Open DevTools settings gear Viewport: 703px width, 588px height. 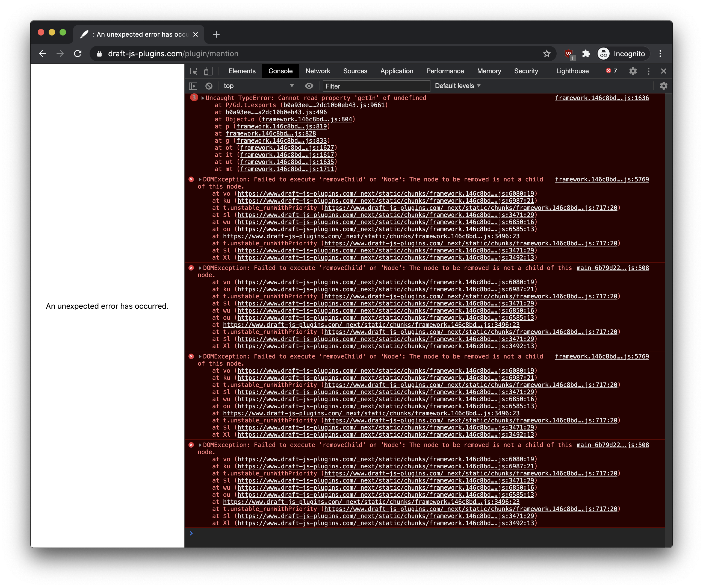633,71
